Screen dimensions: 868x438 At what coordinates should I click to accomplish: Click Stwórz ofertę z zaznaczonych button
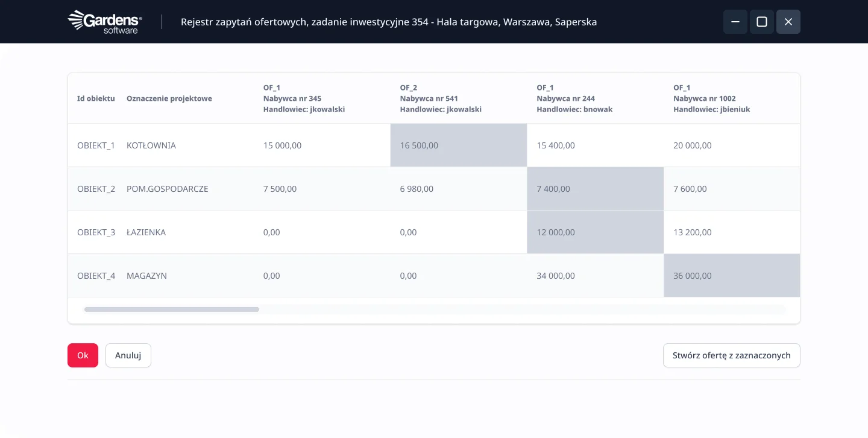click(731, 355)
